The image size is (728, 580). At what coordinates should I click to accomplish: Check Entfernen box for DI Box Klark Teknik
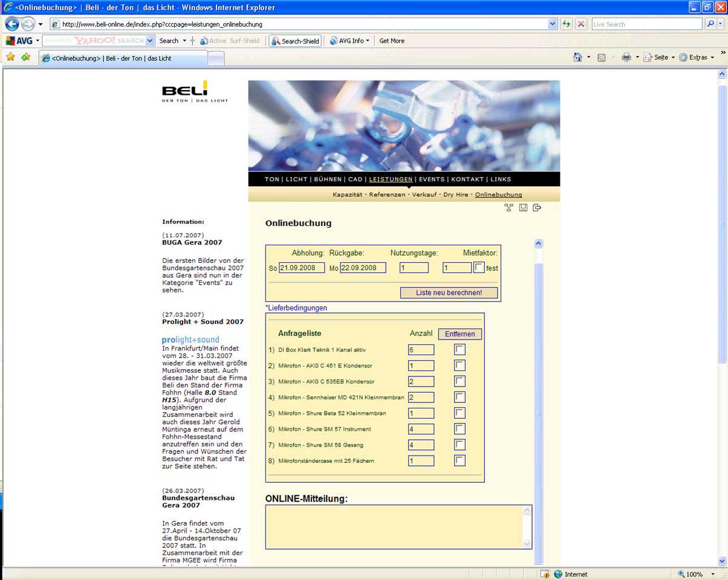[x=460, y=349]
